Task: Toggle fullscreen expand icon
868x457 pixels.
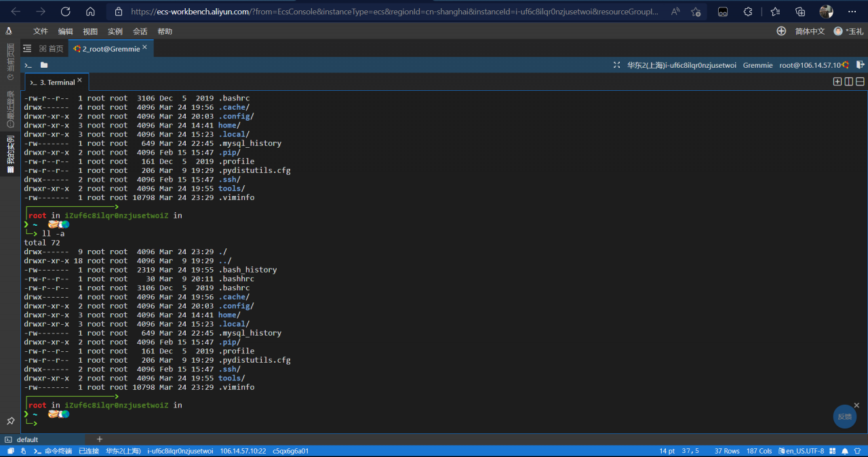Action: 616,65
